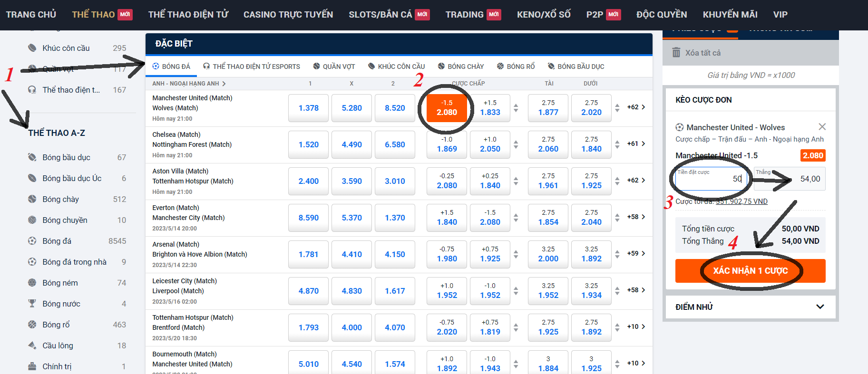Viewport: 868px width, 374px height.
Task: Click the Thắng winnings field
Action: (790, 179)
